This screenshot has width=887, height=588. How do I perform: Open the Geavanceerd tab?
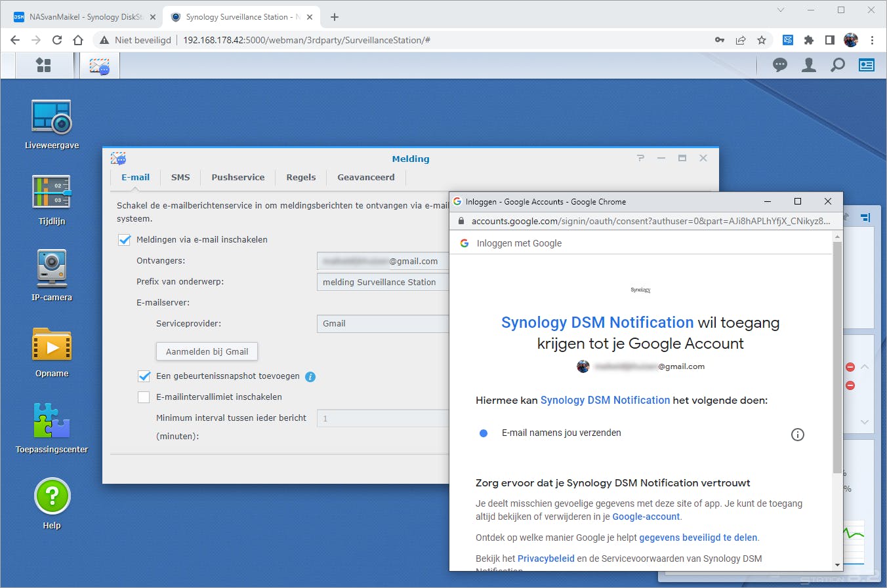pyautogui.click(x=366, y=178)
